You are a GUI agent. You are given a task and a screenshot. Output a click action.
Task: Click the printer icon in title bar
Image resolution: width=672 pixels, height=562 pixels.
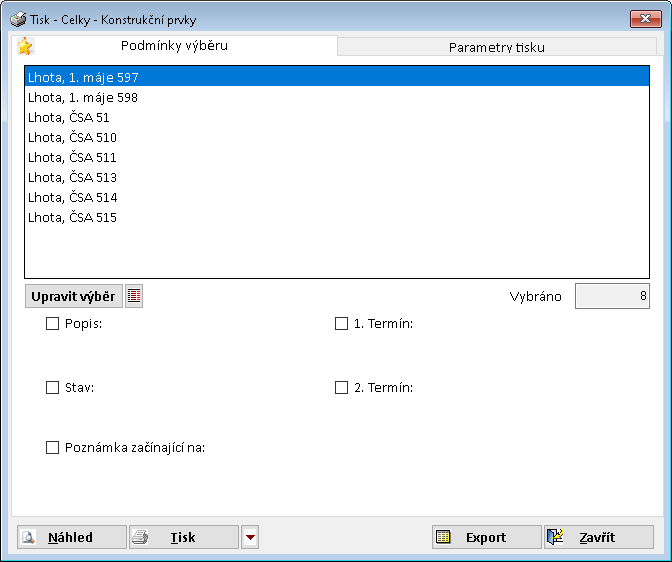pyautogui.click(x=17, y=18)
